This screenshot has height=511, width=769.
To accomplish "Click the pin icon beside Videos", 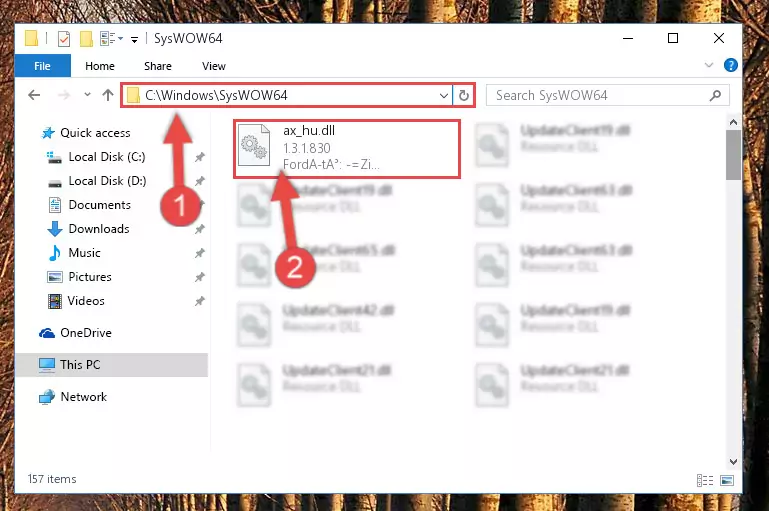I will pos(200,302).
